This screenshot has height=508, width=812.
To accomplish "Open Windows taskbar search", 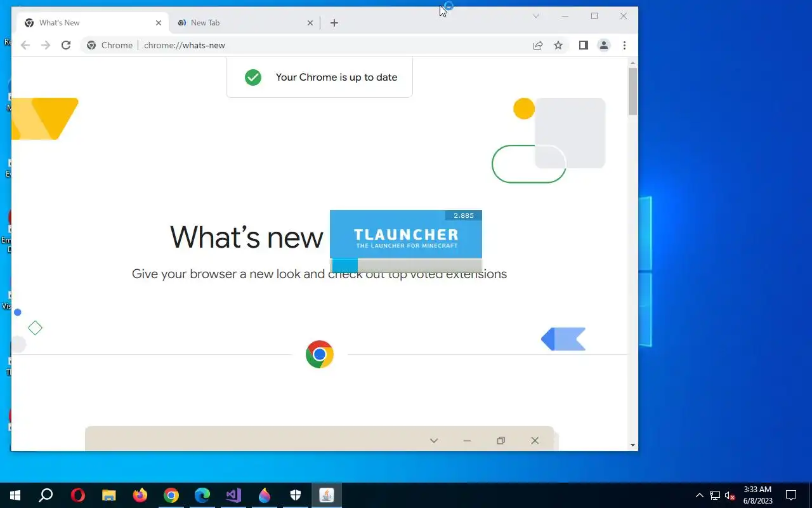I will 46,495.
